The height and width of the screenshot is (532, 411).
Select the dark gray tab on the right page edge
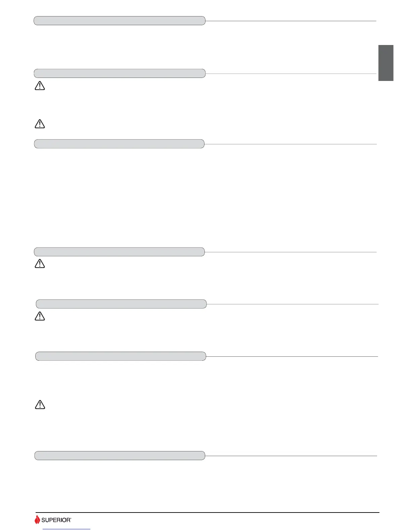386,63
